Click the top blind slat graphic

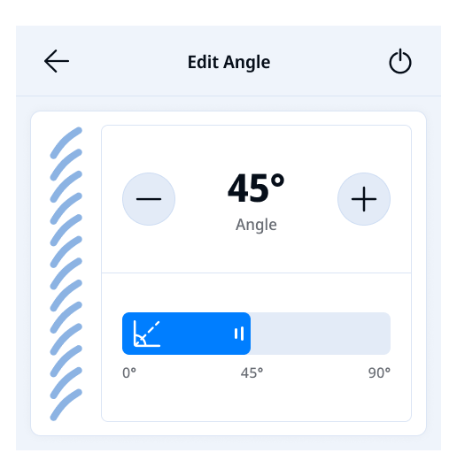pos(66,142)
